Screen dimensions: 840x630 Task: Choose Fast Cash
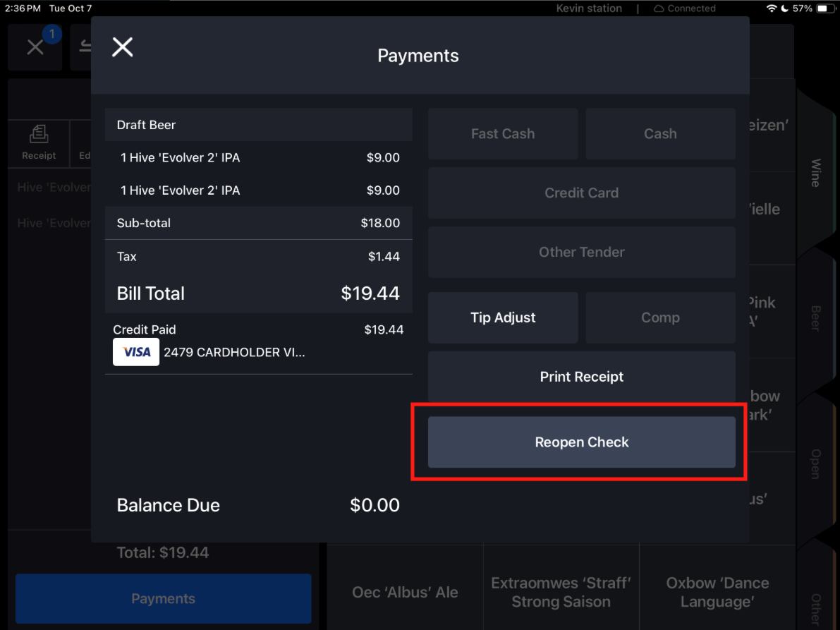tap(502, 133)
